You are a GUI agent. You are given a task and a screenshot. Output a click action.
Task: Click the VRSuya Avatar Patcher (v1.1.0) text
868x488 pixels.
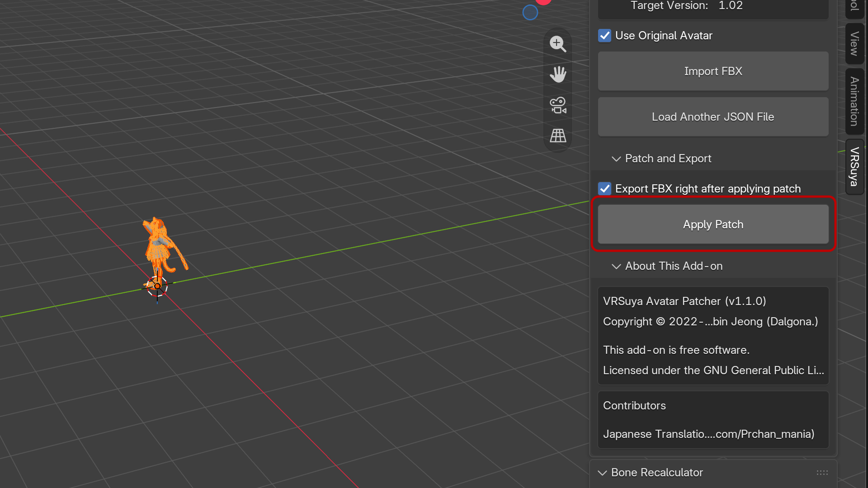point(684,301)
